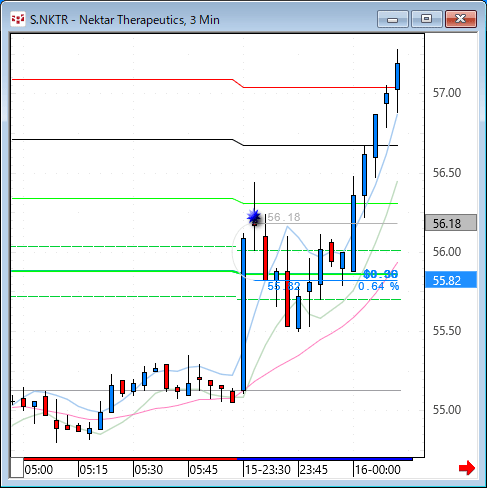487x488 pixels.
Task: Click the 57.00 price axis label
Action: click(x=447, y=93)
